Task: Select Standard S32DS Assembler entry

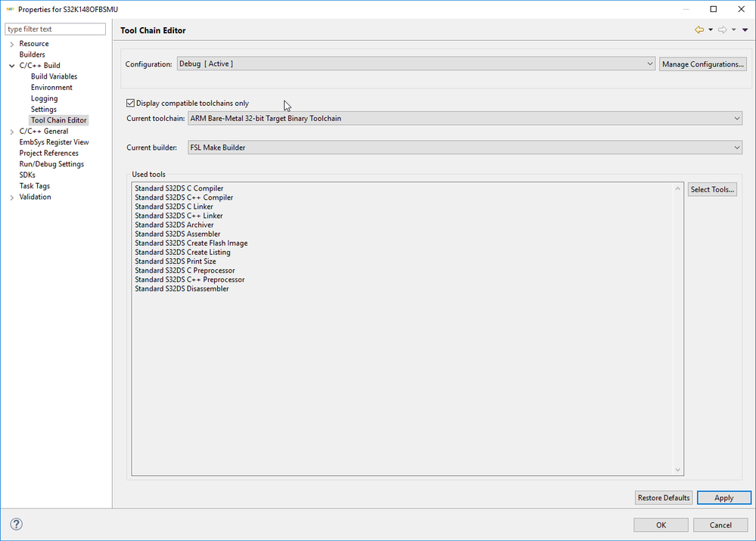Action: click(177, 235)
